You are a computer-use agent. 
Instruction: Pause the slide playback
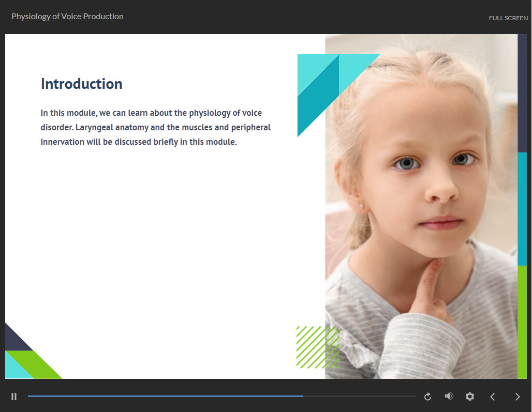pyautogui.click(x=14, y=396)
